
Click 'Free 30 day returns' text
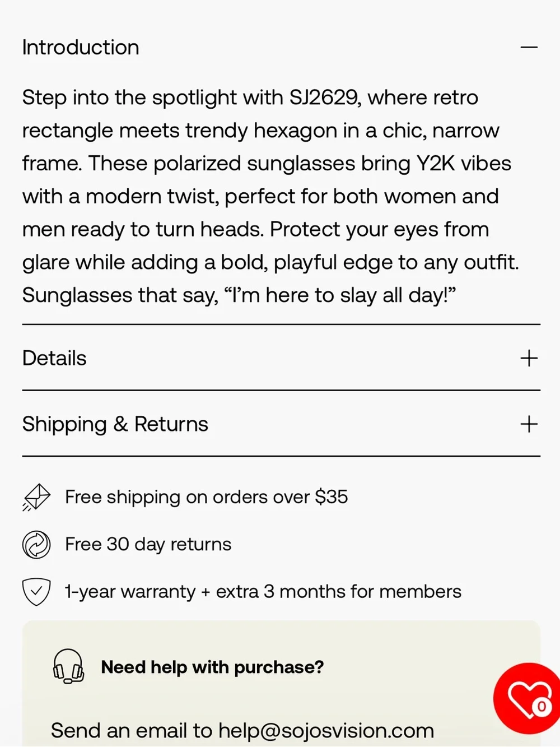148,544
